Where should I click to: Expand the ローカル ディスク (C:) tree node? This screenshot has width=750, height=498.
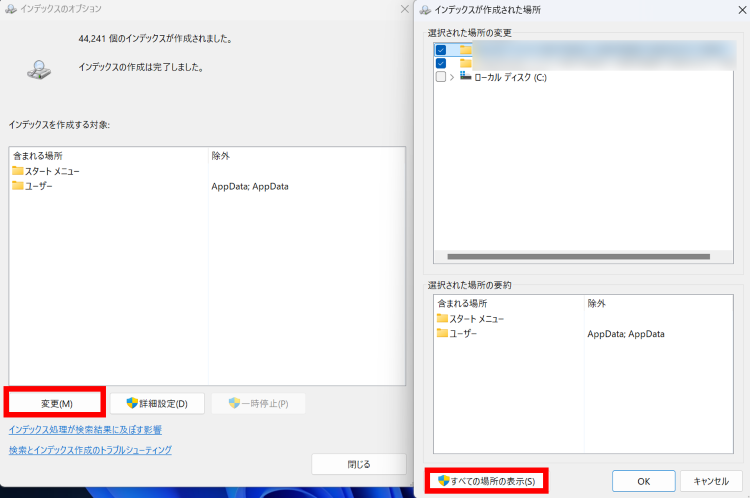click(x=452, y=77)
